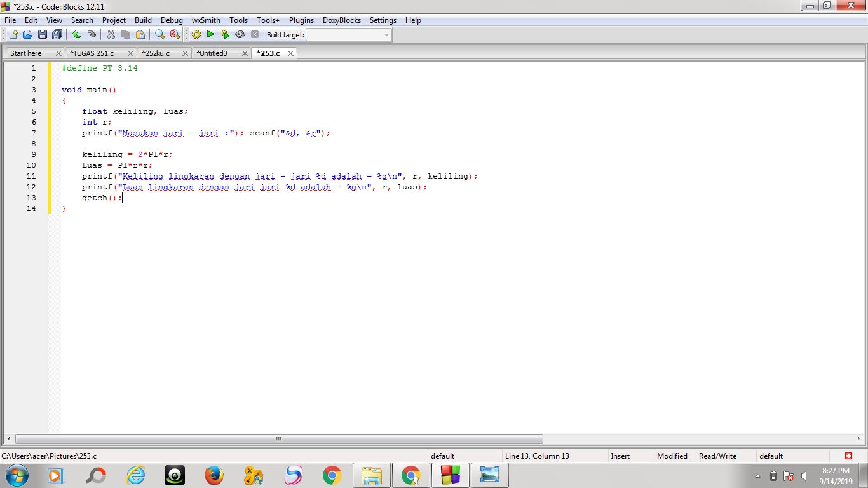Open the Plugins menu
This screenshot has width=868, height=488.
click(302, 20)
